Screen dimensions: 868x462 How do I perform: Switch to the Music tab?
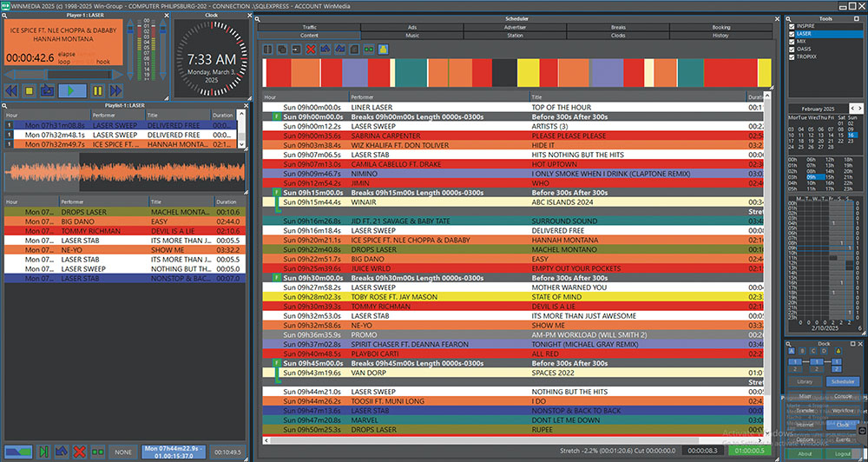pos(412,36)
